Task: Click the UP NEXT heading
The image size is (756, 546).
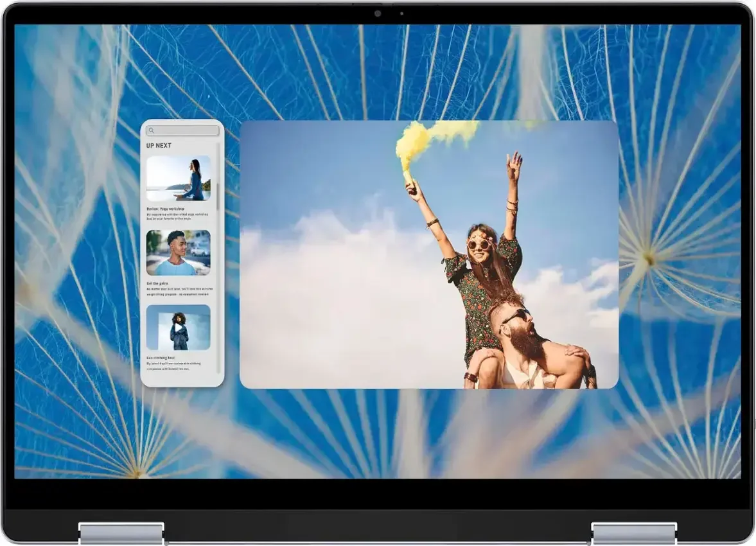Action: click(x=159, y=146)
